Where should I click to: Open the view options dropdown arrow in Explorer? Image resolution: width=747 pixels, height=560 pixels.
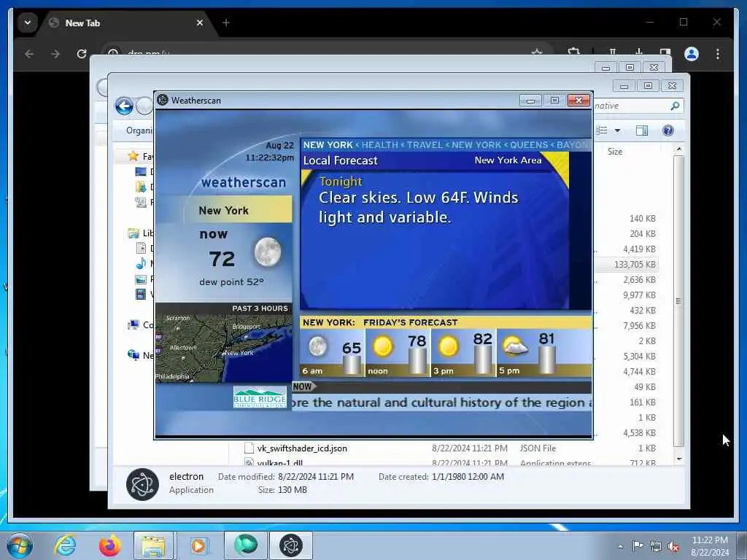tap(617, 131)
